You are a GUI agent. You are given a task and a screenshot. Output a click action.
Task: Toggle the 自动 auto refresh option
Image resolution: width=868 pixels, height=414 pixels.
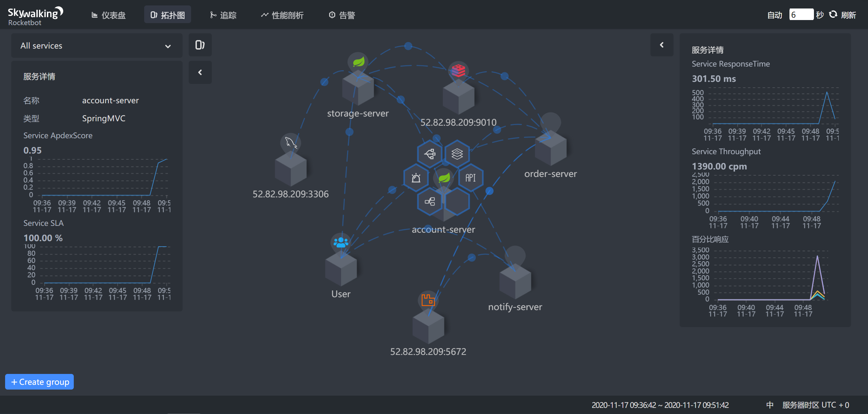[775, 15]
